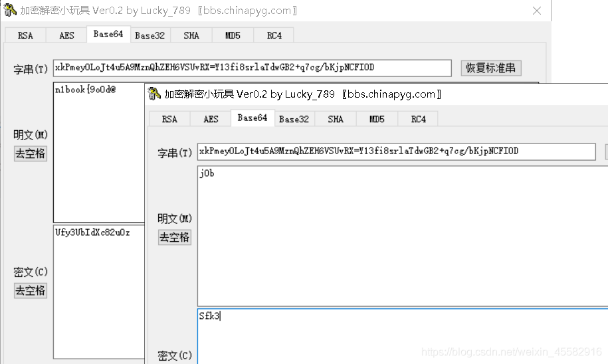This screenshot has height=364, width=608.
Task: Close the back window
Action: tap(537, 11)
